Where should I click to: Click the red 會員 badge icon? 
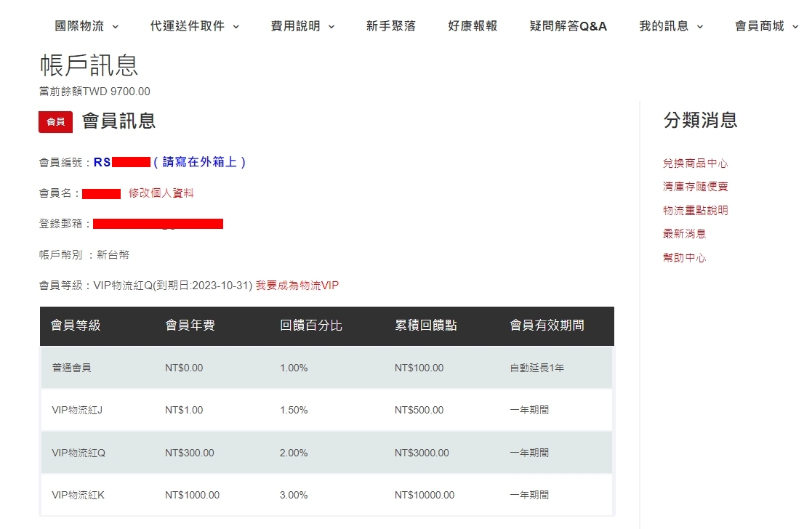[x=56, y=122]
